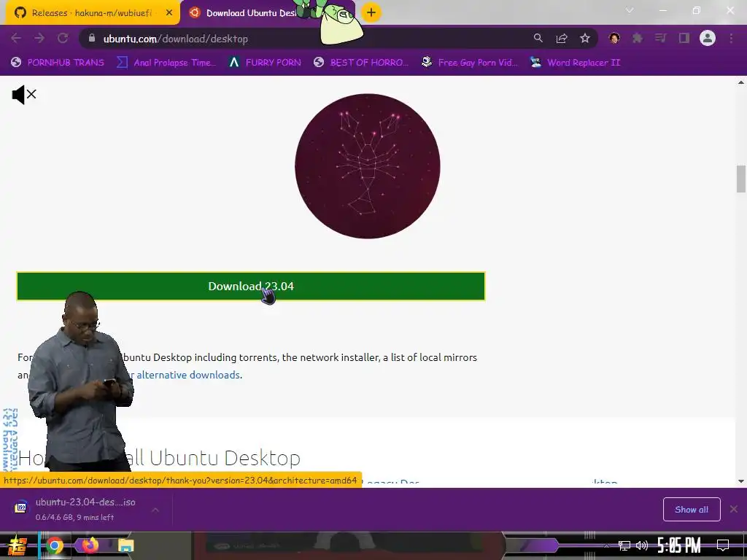Viewport: 747px width, 560px height.
Task: Open the notification center icon
Action: (723, 545)
